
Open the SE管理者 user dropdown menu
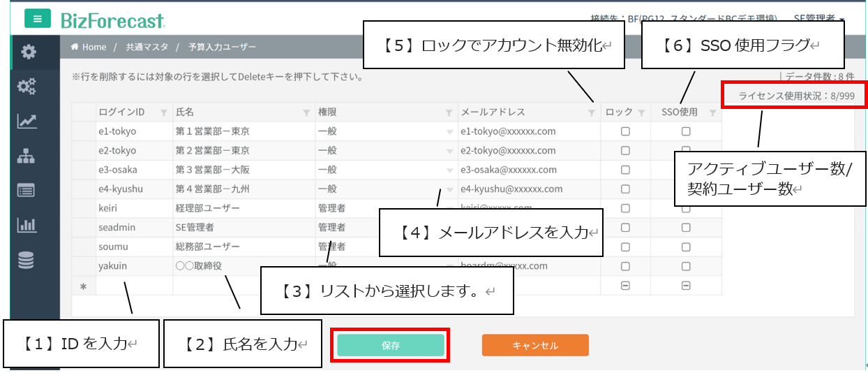click(x=819, y=19)
